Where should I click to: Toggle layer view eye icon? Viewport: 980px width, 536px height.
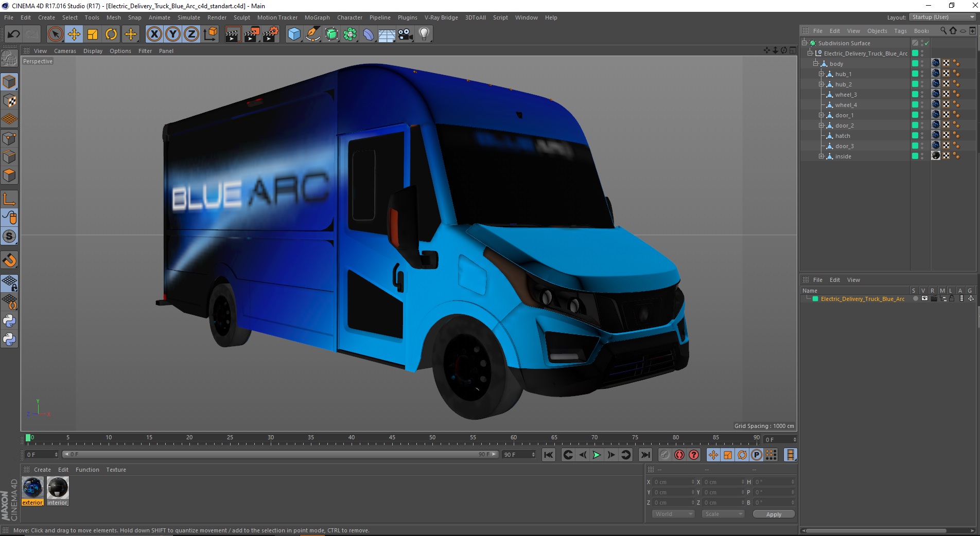pos(924,298)
